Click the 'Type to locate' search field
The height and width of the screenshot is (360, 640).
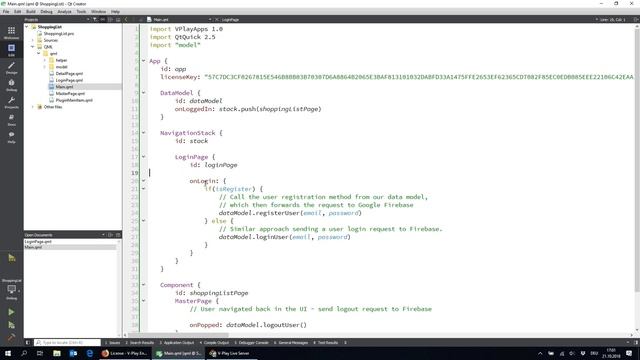point(67,342)
